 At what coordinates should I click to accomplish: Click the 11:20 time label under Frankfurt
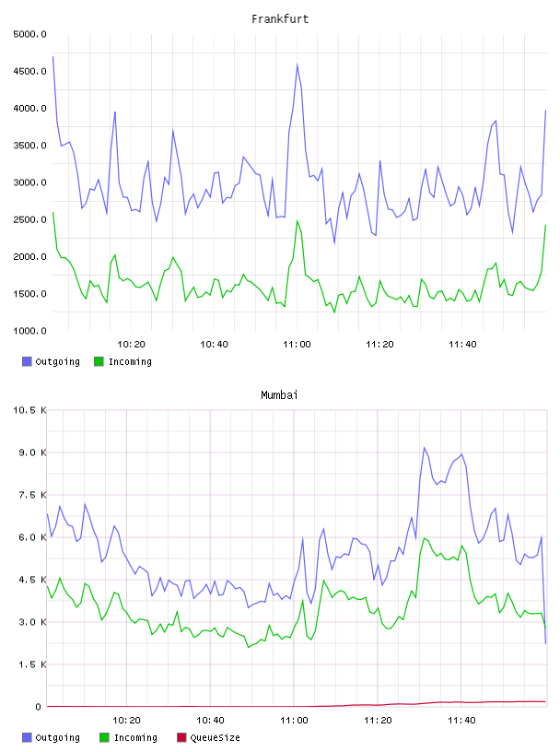coord(379,345)
